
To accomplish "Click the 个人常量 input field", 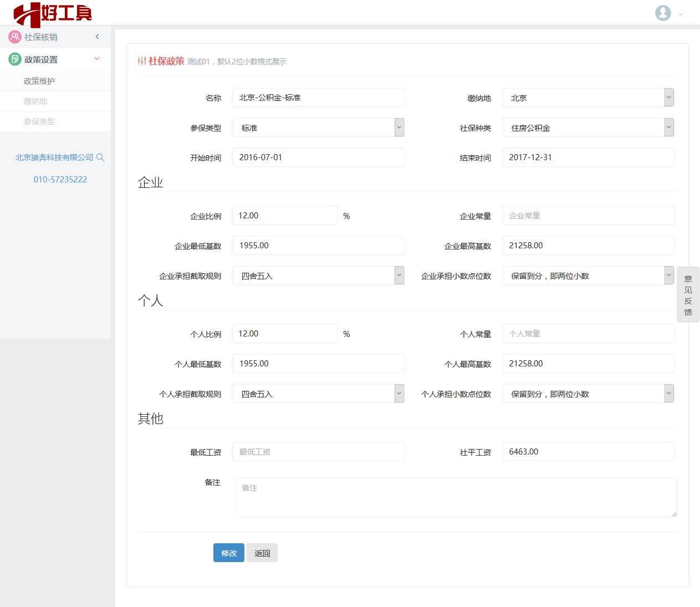I will pos(588,334).
